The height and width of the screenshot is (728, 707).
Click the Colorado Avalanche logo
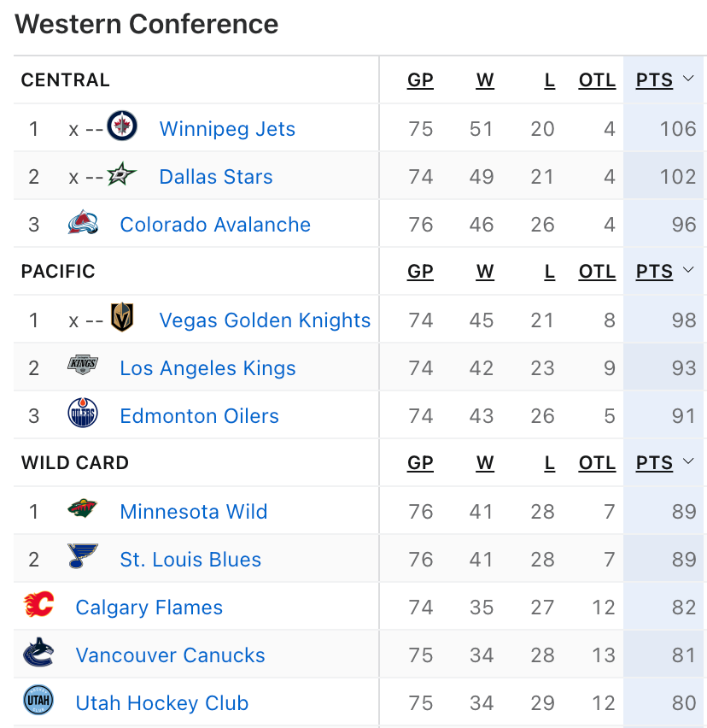pos(83,222)
